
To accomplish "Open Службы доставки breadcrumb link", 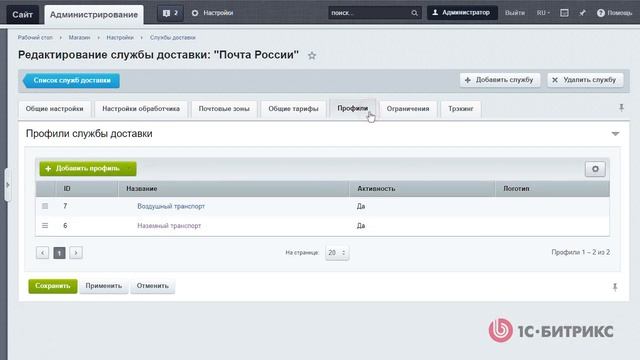I will 173,38.
